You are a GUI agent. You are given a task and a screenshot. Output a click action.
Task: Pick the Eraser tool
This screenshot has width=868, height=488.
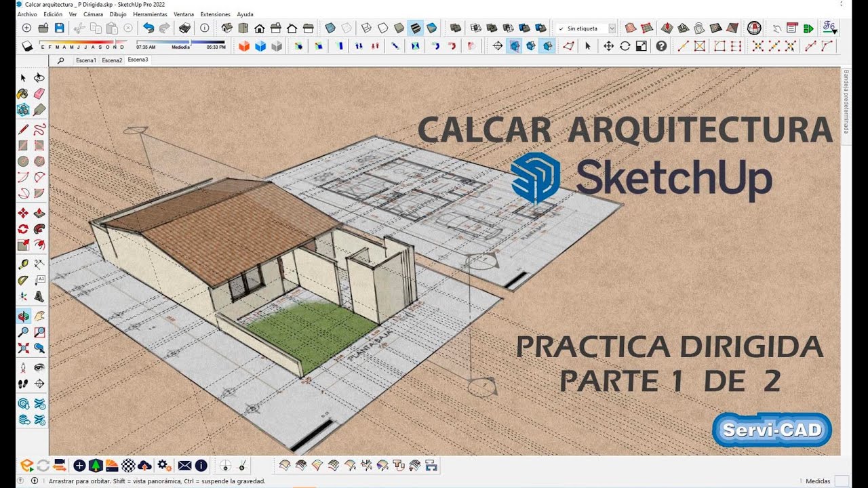[x=39, y=94]
